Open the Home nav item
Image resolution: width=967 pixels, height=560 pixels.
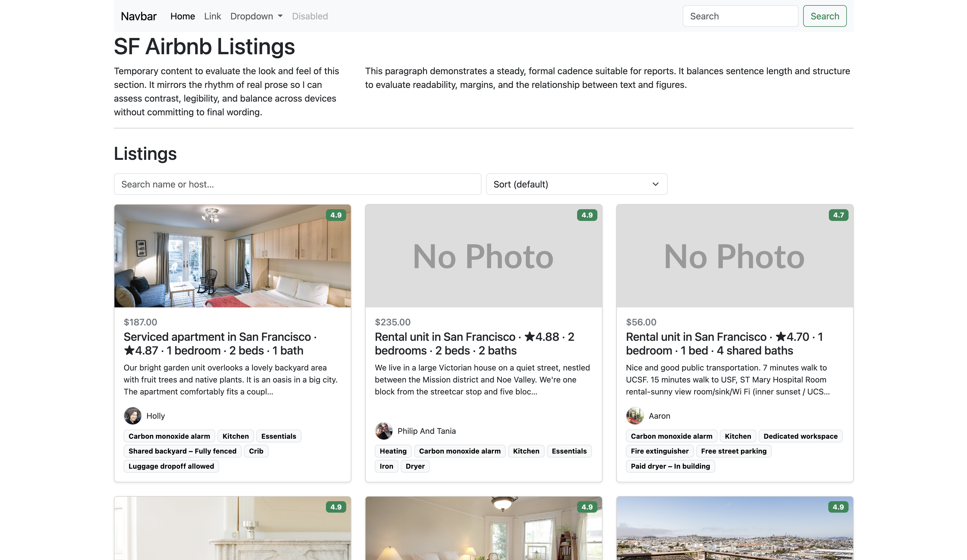(183, 16)
